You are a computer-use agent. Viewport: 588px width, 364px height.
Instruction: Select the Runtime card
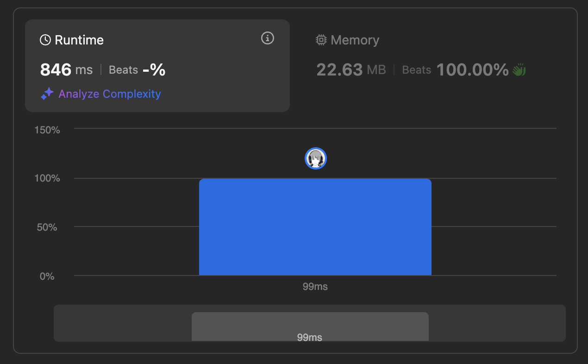[x=157, y=66]
